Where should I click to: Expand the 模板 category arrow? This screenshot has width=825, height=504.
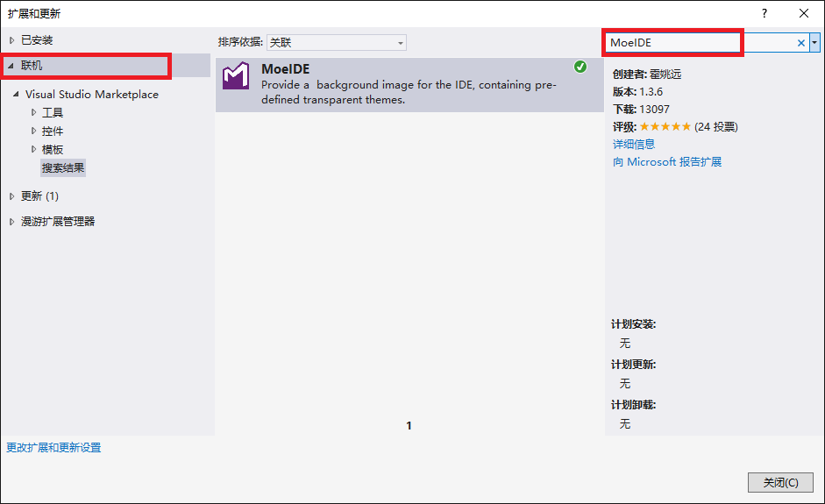point(33,149)
